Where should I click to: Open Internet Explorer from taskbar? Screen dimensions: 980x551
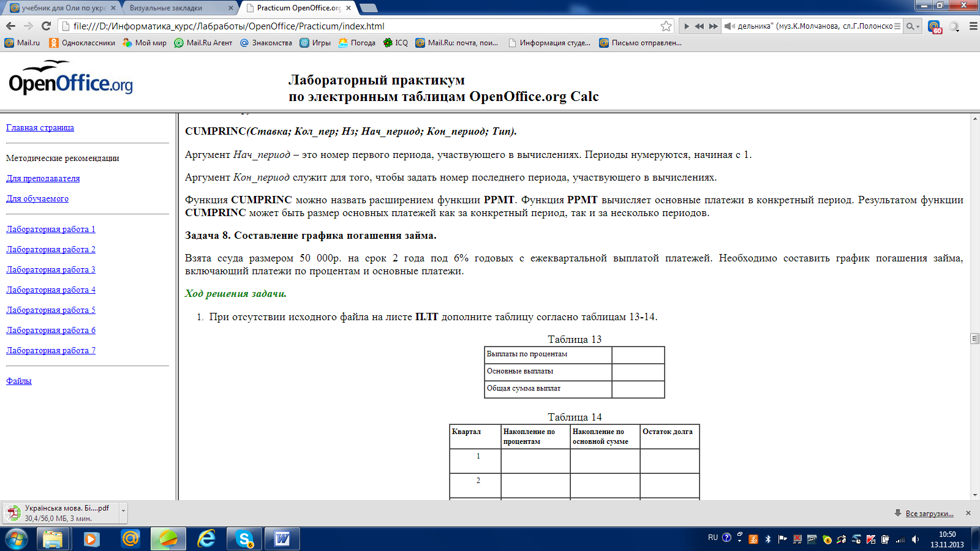206,539
